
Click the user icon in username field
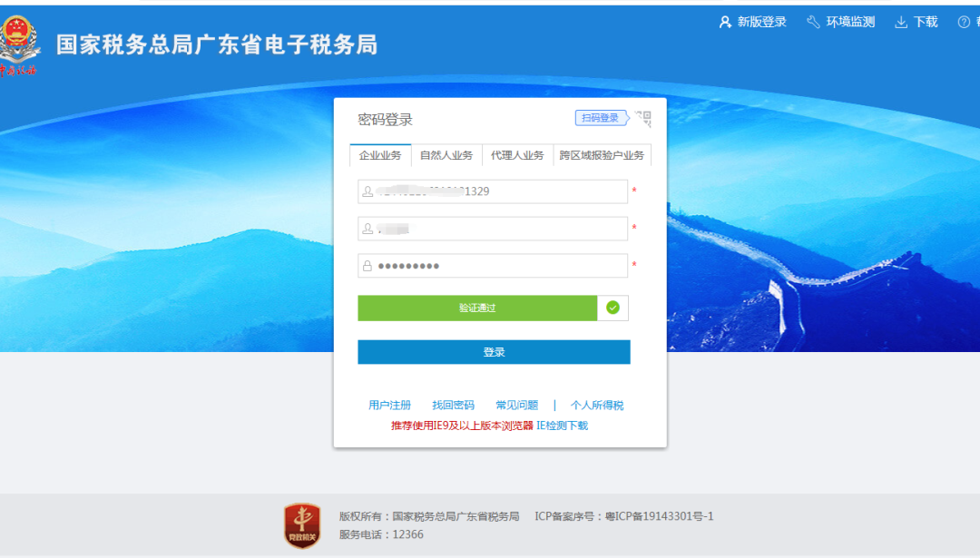click(x=367, y=230)
